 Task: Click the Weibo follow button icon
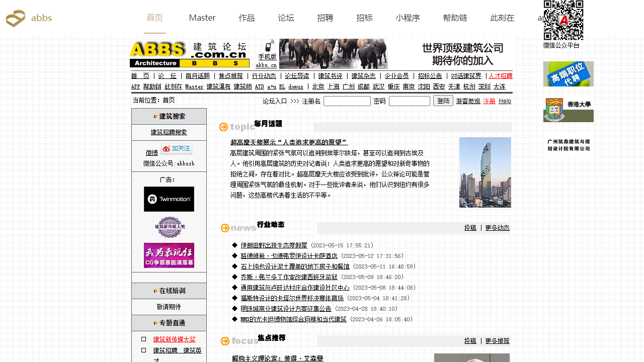[177, 149]
